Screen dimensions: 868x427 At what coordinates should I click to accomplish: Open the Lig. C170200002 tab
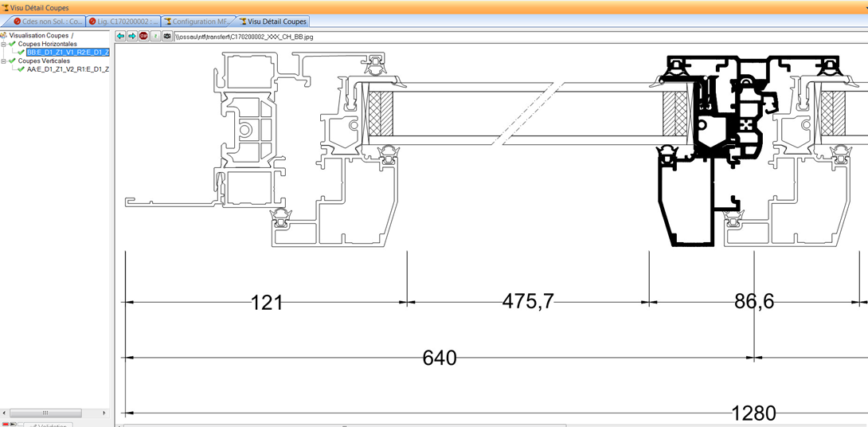(123, 22)
